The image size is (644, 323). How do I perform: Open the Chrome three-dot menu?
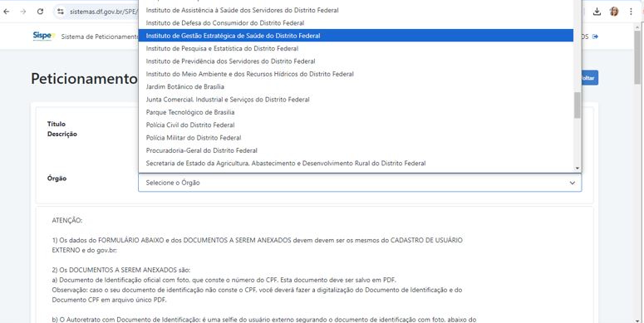pos(631,12)
